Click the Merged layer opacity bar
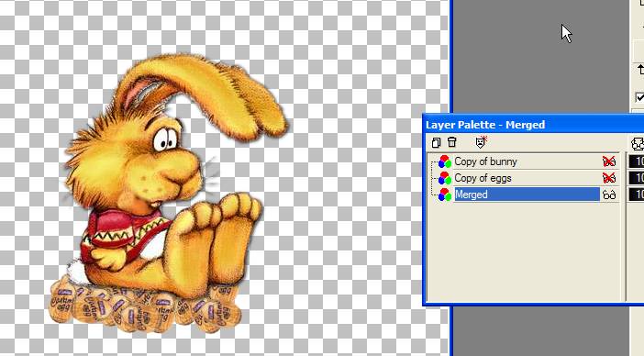This screenshot has height=356, width=644. point(636,195)
